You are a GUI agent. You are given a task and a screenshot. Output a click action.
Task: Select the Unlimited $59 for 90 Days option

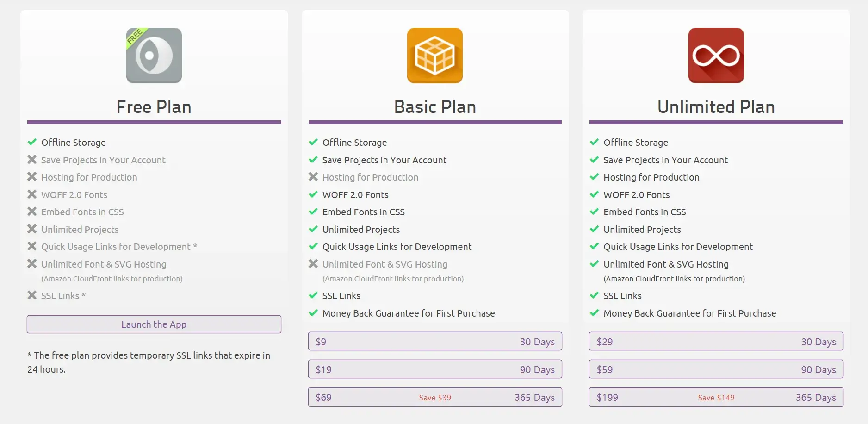[x=716, y=369]
